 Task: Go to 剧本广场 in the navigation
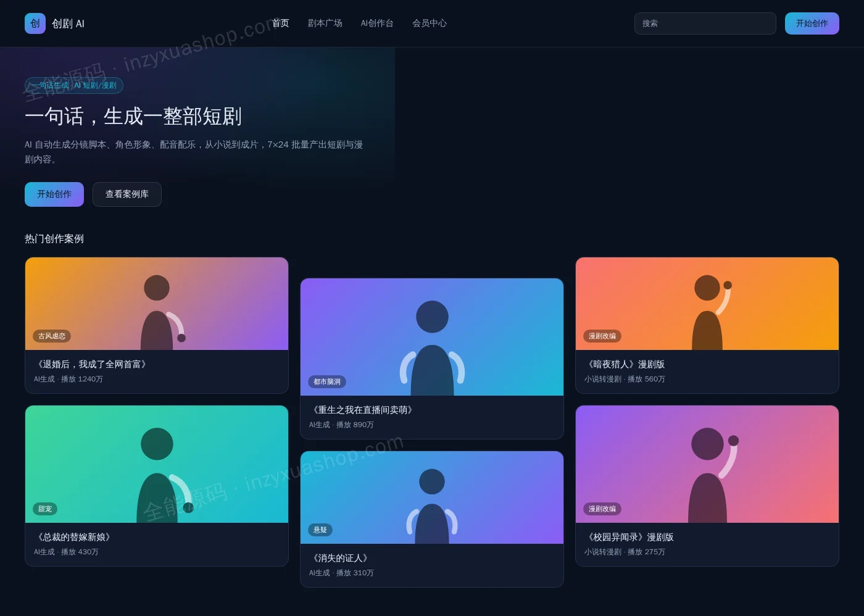coord(325,23)
